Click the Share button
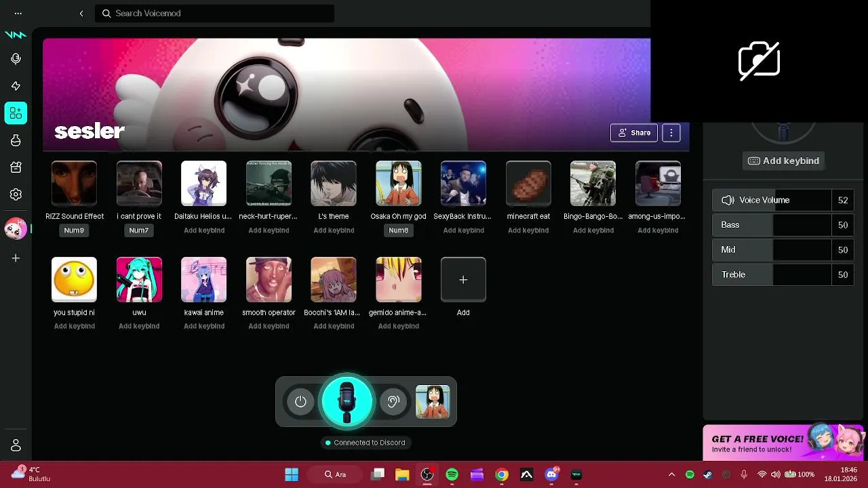This screenshot has height=488, width=868. click(x=634, y=133)
